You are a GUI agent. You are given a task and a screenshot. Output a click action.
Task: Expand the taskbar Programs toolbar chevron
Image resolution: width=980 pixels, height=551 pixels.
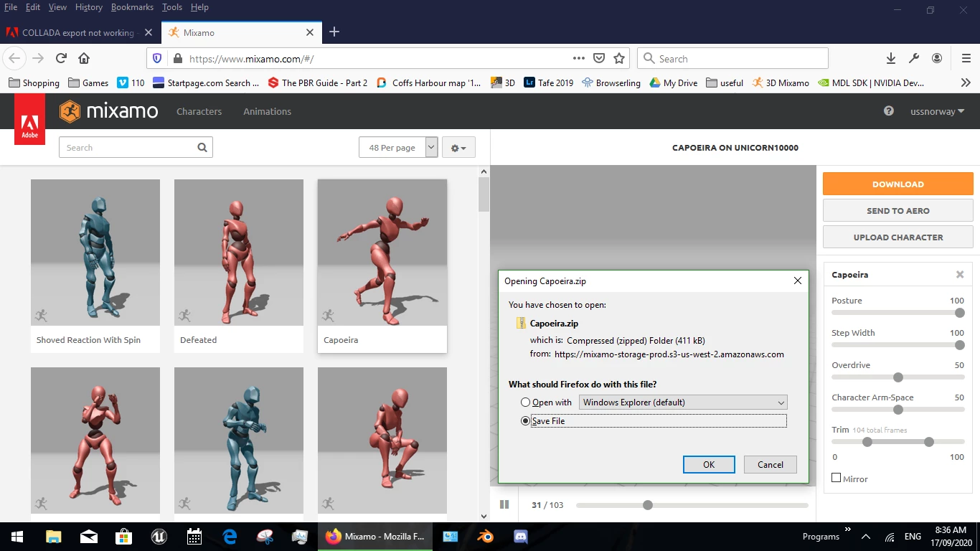click(x=848, y=530)
